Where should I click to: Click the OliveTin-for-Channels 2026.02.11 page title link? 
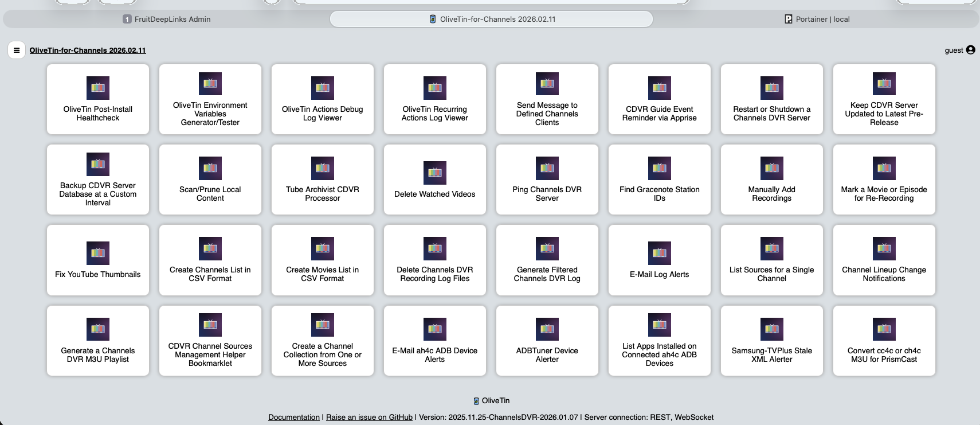click(x=88, y=50)
